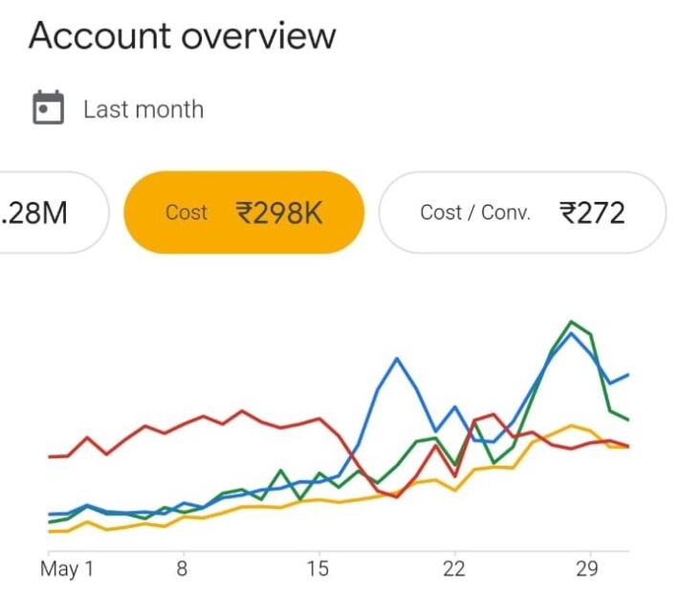The image size is (679, 616).
Task: Click the ₹272 cost per conversion value
Action: click(x=592, y=212)
